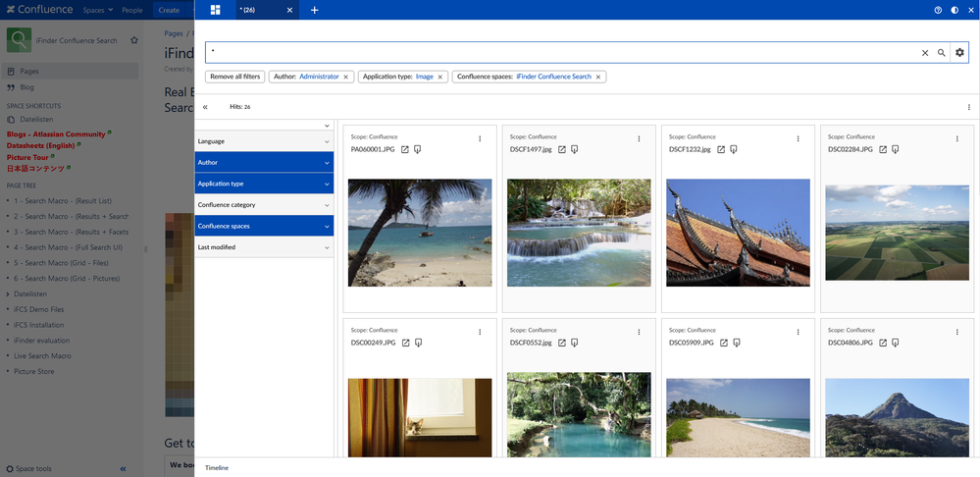Open DSC00249.JPG external link icon
This screenshot has width=980, height=477.
coord(405,343)
